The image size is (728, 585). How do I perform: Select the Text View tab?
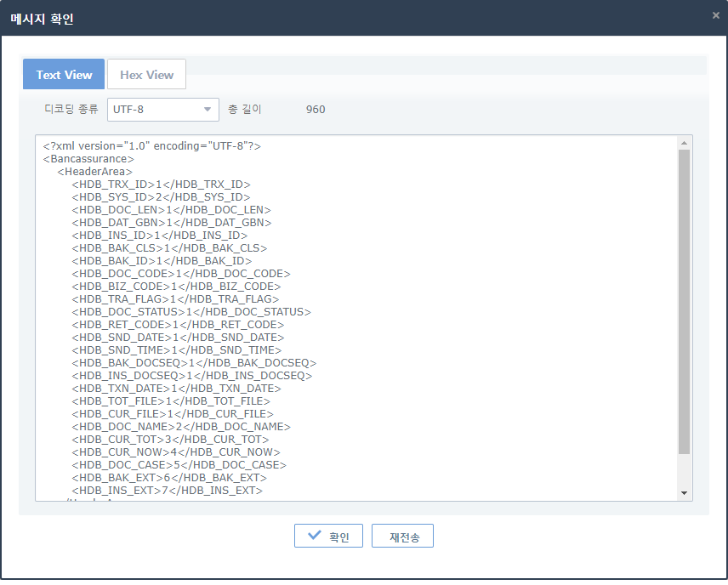(63, 74)
